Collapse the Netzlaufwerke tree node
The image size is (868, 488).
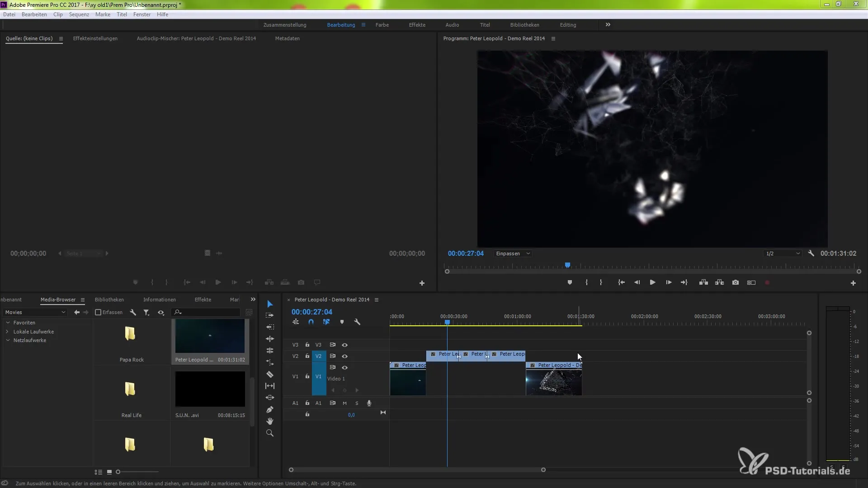8,340
